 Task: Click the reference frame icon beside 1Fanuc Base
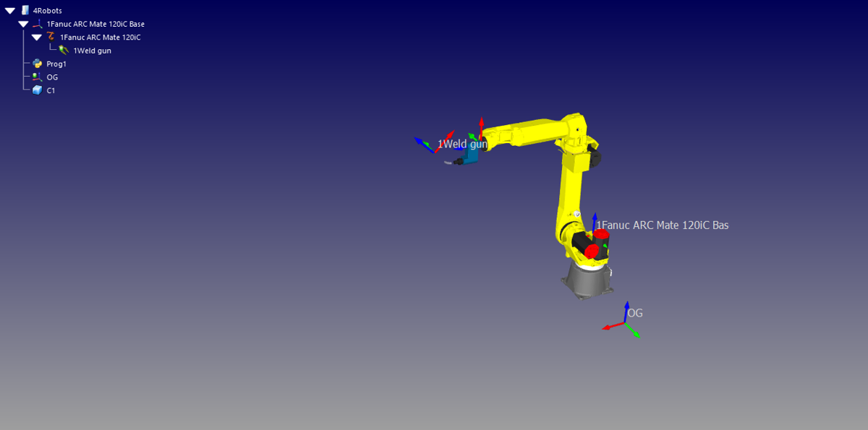point(38,24)
